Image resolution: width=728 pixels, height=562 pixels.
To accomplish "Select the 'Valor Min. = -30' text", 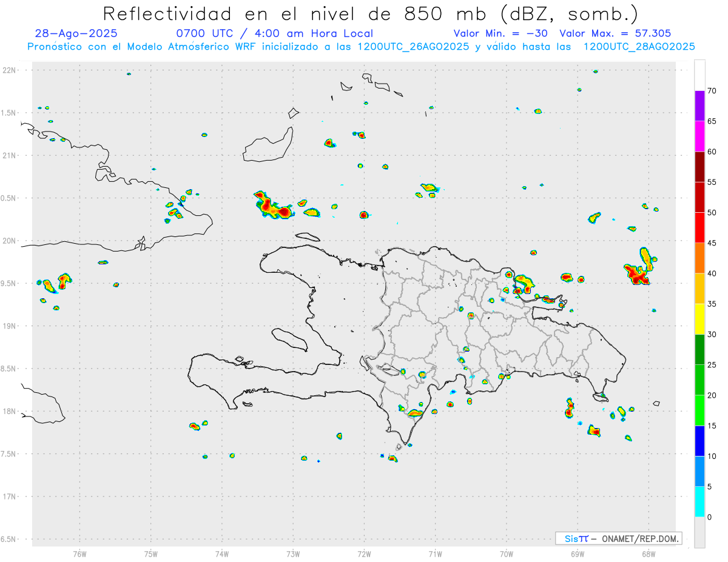I will 501,34.
